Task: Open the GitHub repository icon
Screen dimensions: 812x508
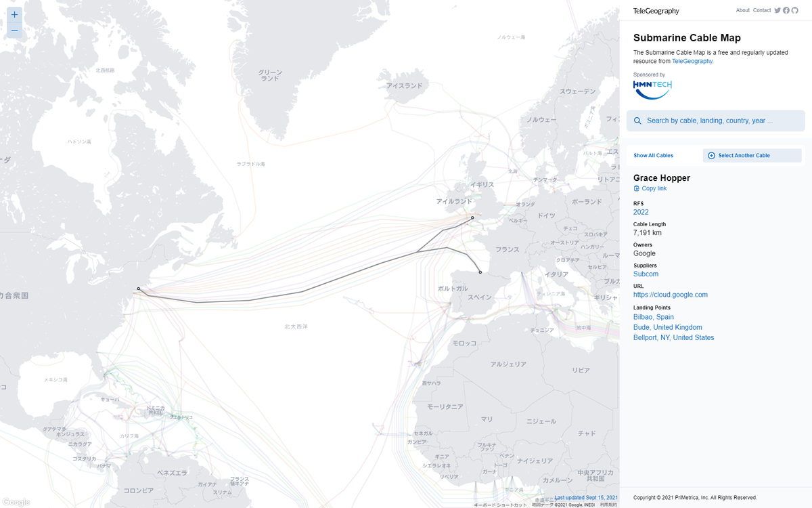Action: 795,10
